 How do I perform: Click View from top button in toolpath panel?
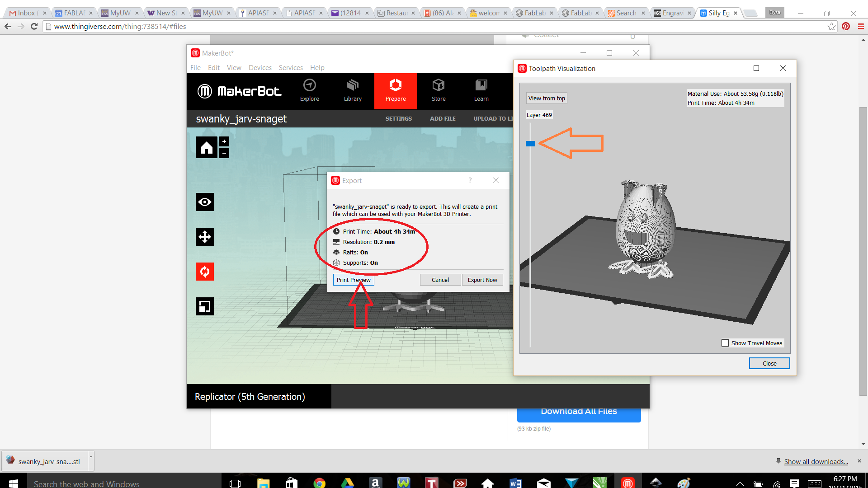click(546, 98)
